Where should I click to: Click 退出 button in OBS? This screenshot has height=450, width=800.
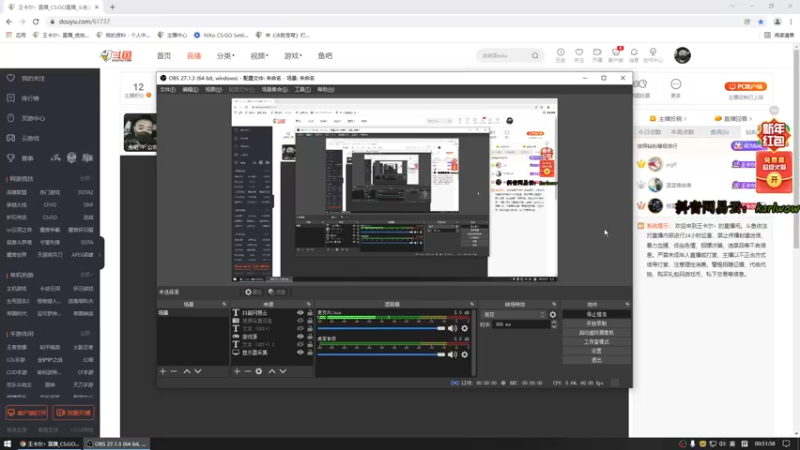coord(596,360)
